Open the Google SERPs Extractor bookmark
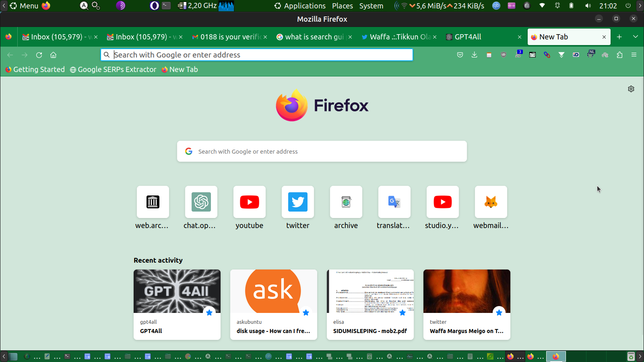Viewport: 644px width, 362px height. [113, 70]
